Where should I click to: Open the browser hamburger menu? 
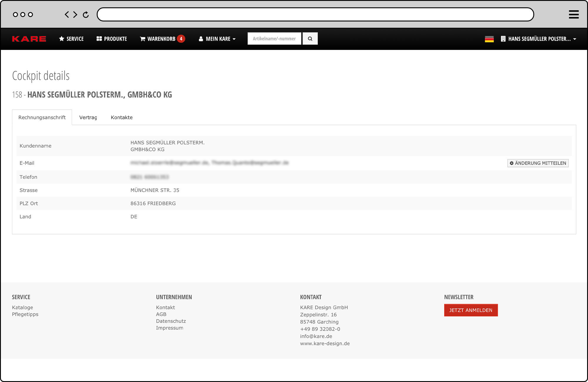574,14
